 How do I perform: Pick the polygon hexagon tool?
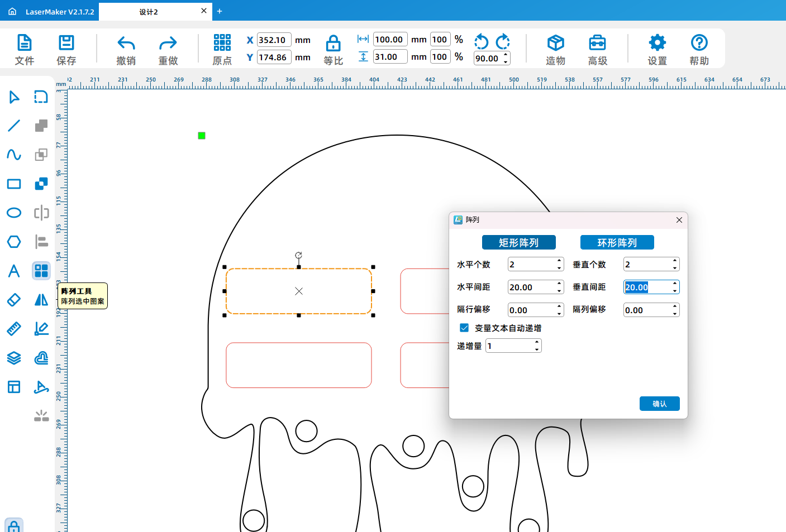click(14, 242)
